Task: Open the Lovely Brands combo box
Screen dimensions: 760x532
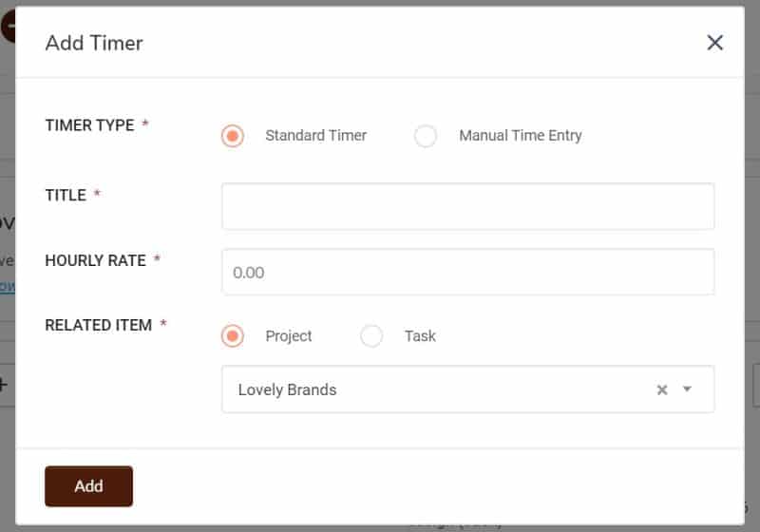Action: (x=467, y=389)
